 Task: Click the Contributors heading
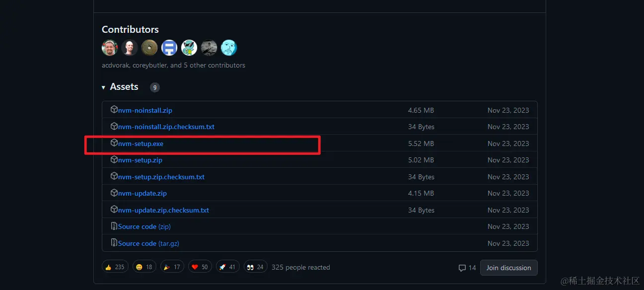[x=130, y=29]
